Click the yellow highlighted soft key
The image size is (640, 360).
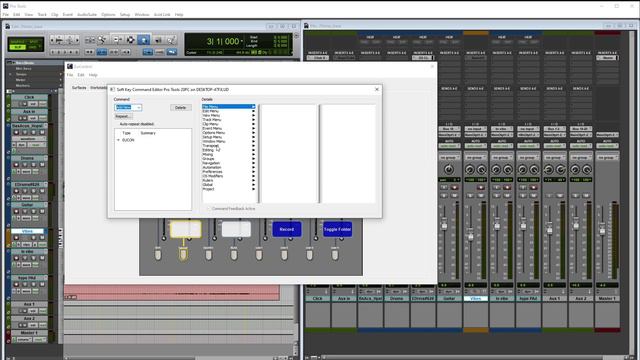pyautogui.click(x=185, y=229)
